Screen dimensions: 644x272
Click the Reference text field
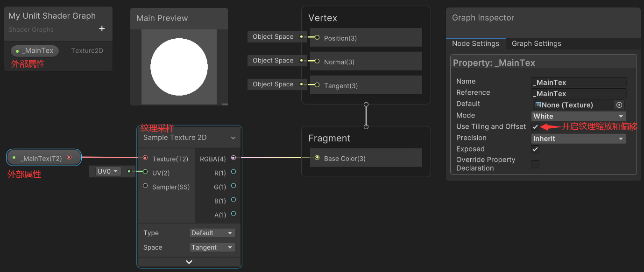click(578, 93)
